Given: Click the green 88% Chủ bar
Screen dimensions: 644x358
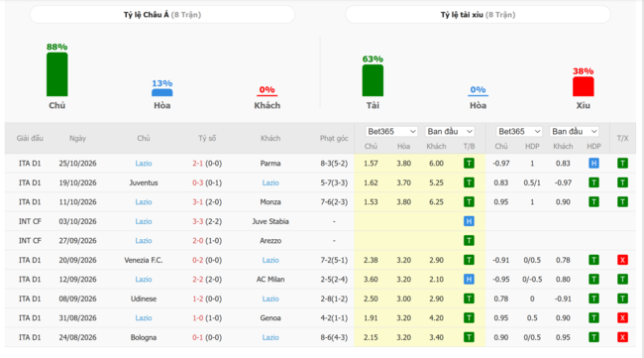Looking at the screenshot, I should [x=57, y=74].
